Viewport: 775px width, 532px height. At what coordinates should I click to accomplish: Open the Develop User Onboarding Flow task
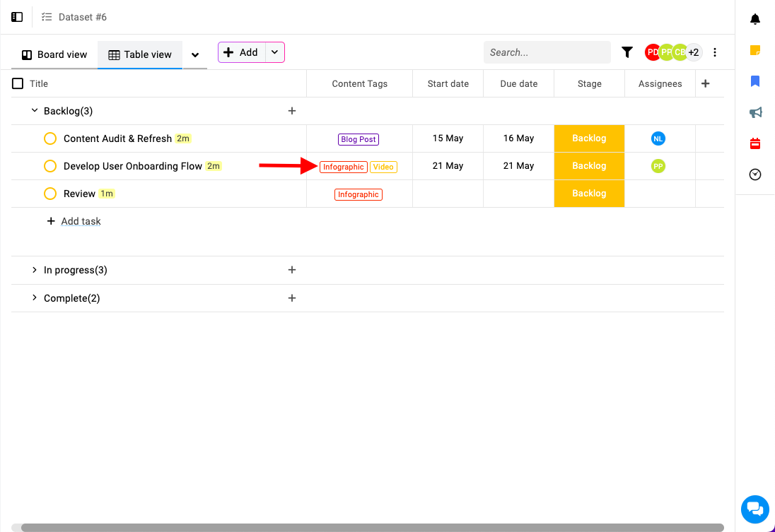click(x=133, y=166)
